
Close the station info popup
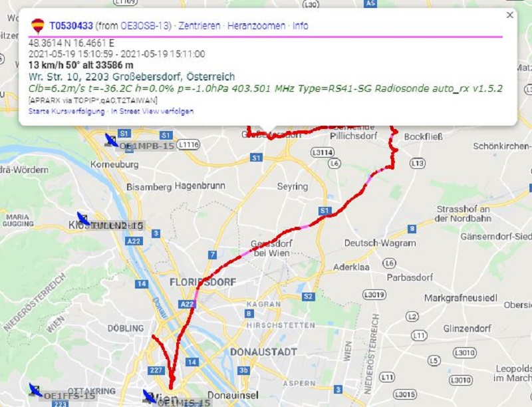pos(509,15)
